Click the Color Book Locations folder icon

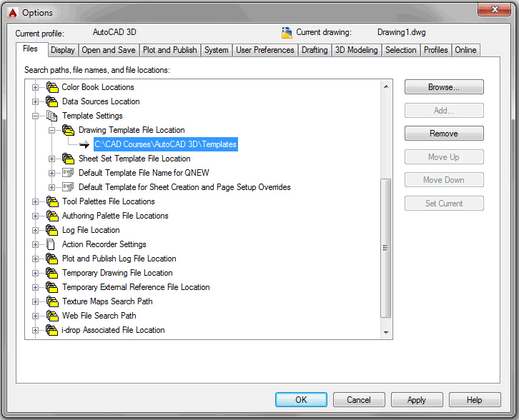pos(51,87)
